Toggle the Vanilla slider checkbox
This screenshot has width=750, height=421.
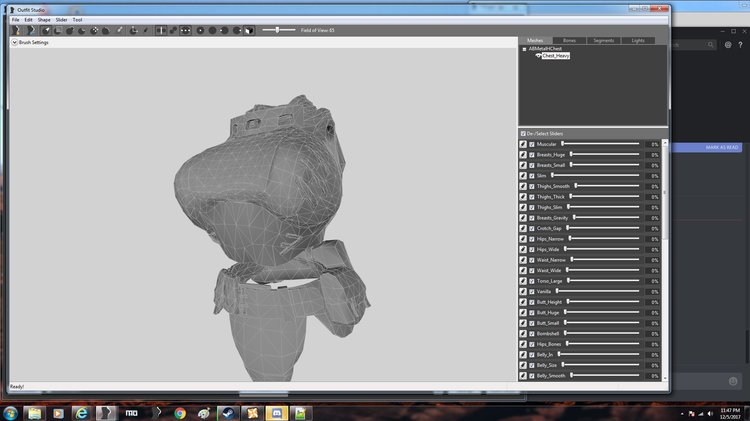point(531,291)
